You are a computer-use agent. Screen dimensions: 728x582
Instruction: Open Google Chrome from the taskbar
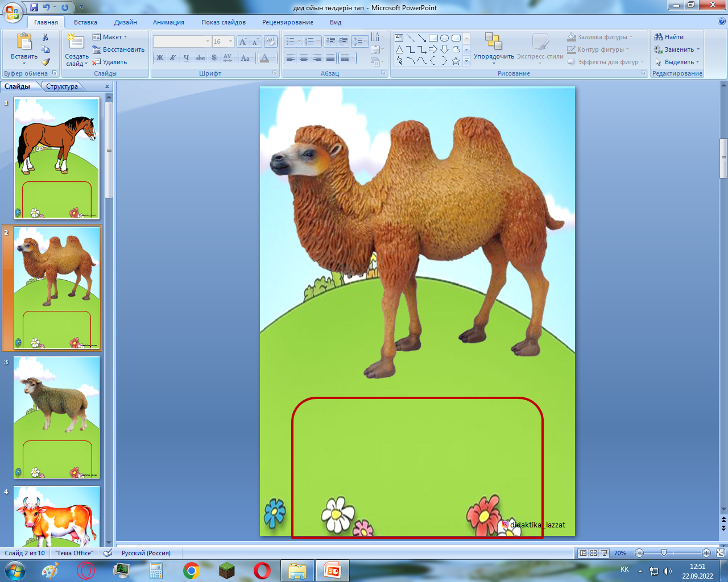click(x=192, y=570)
